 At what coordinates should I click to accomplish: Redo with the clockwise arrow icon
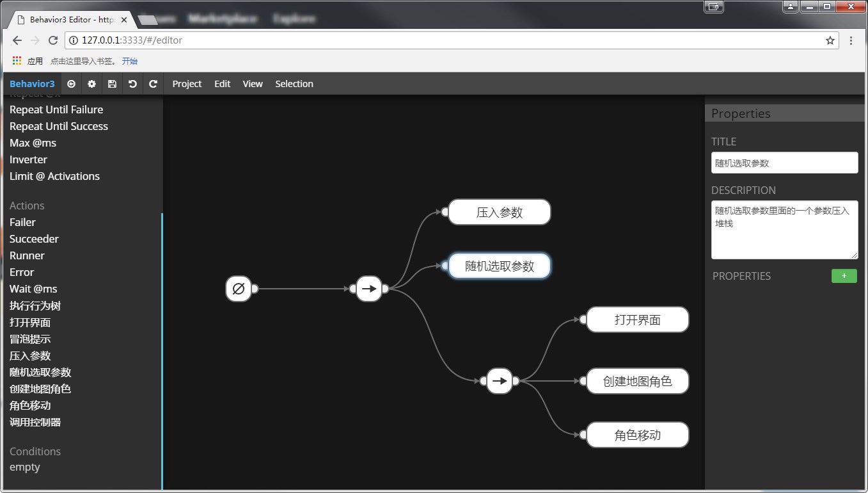pos(153,84)
